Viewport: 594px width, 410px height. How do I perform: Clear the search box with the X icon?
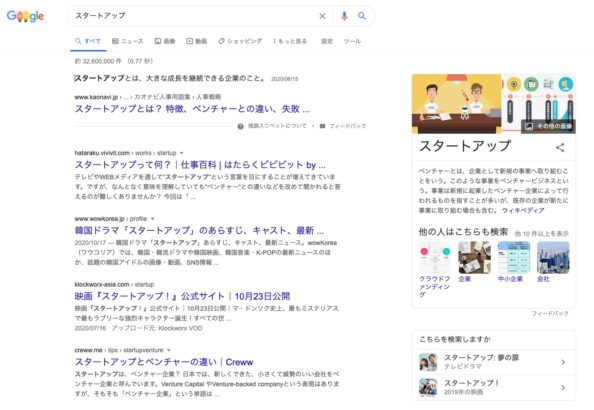(x=322, y=16)
